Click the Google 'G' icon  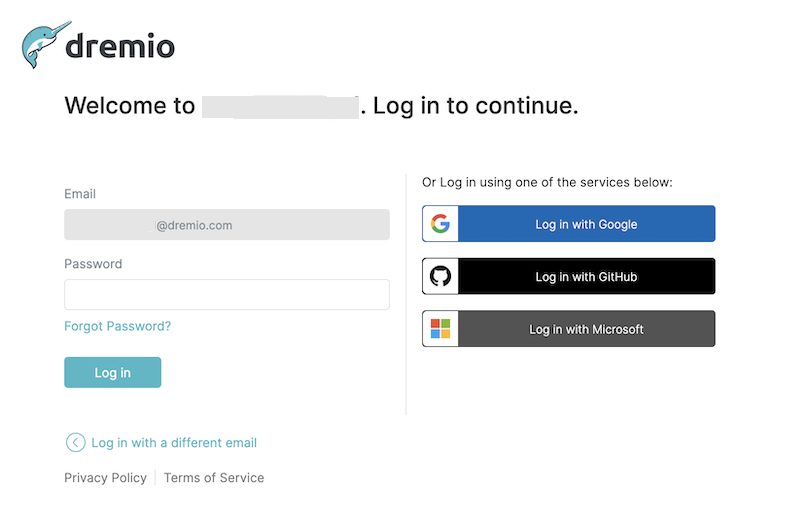click(x=440, y=224)
